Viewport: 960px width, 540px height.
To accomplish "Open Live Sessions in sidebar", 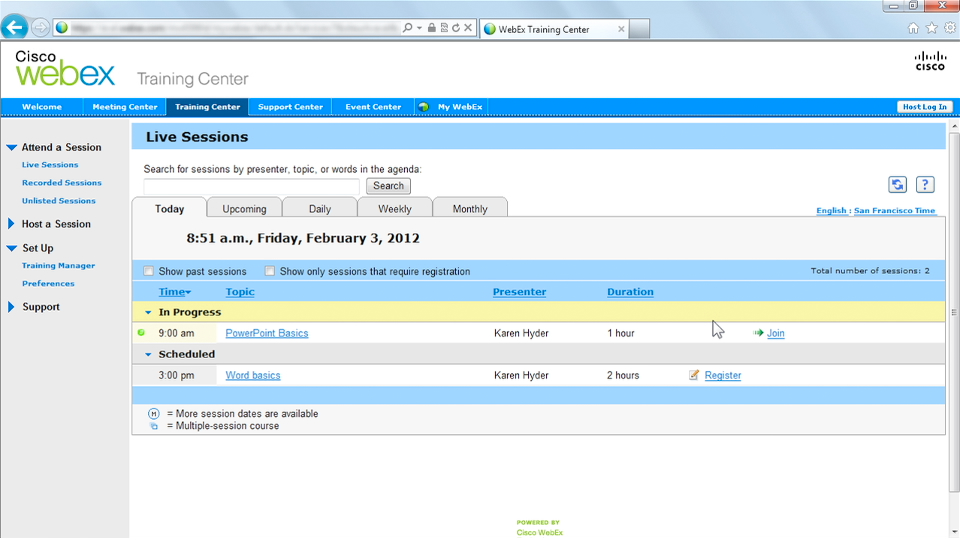I will point(50,165).
